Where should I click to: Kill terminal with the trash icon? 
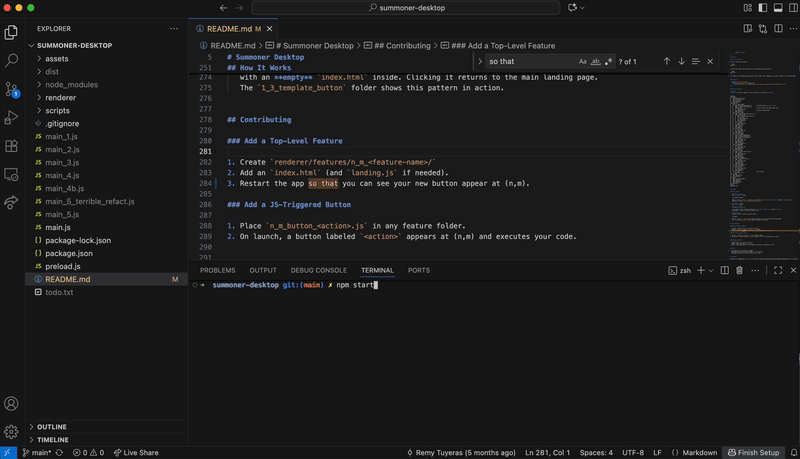pos(739,270)
